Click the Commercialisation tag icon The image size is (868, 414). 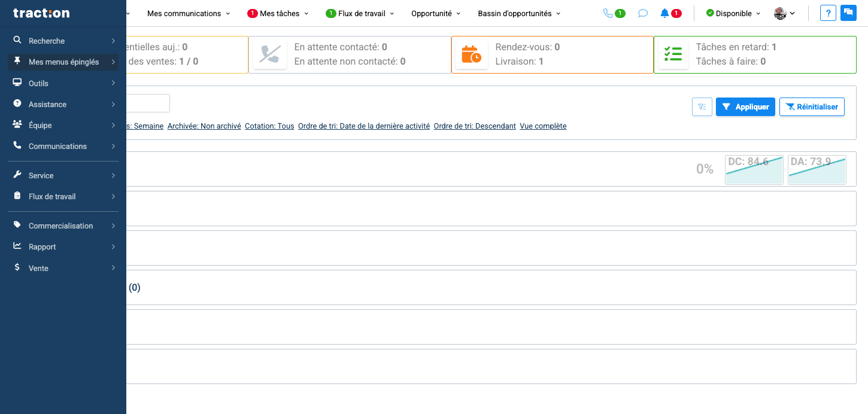(17, 226)
